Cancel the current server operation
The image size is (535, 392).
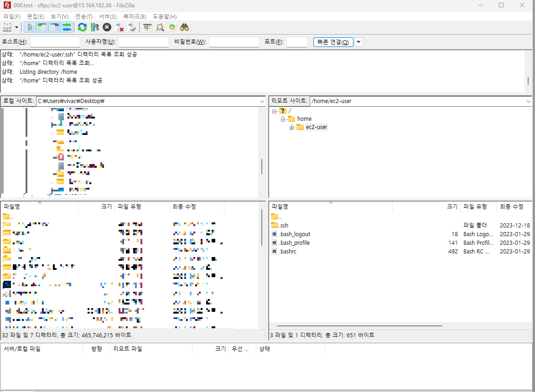pyautogui.click(x=106, y=27)
